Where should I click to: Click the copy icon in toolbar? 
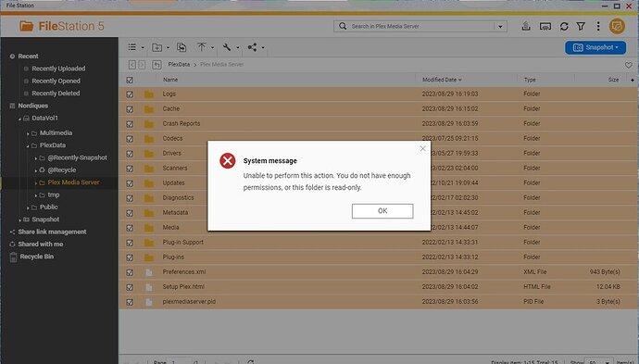click(x=182, y=47)
